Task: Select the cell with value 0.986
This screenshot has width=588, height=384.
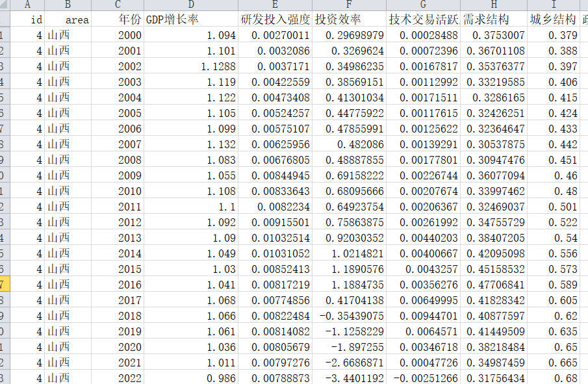Action: tap(191, 378)
